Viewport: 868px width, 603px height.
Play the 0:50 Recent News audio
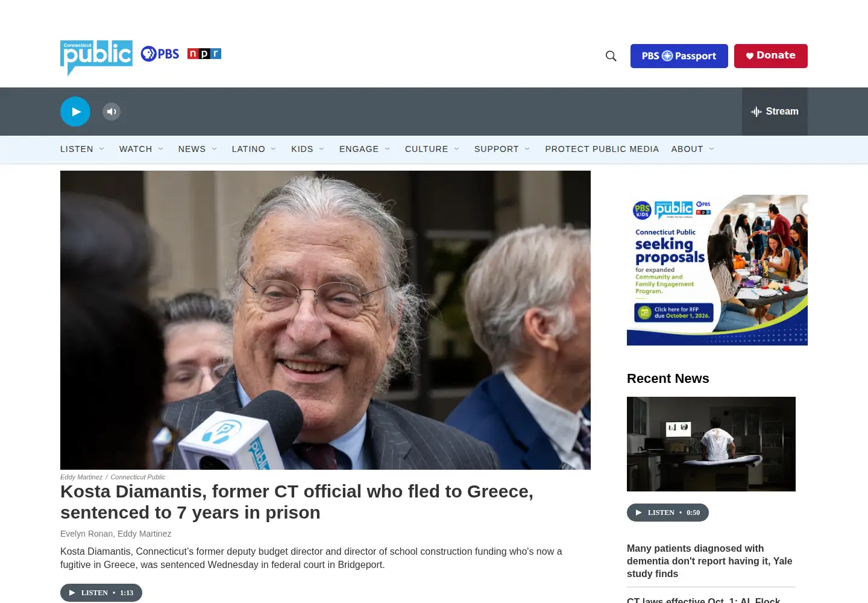tap(668, 513)
